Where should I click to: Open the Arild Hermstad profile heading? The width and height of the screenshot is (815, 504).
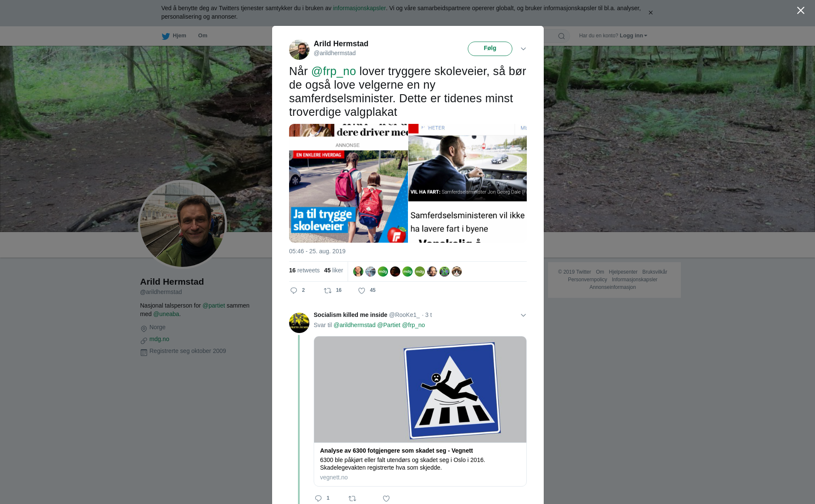pos(172,282)
